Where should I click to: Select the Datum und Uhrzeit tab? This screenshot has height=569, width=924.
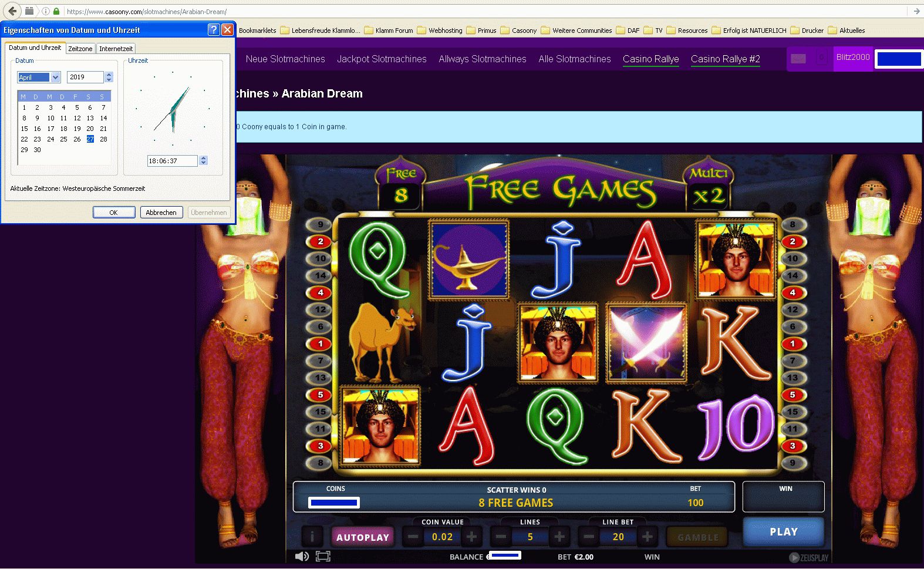coord(35,48)
